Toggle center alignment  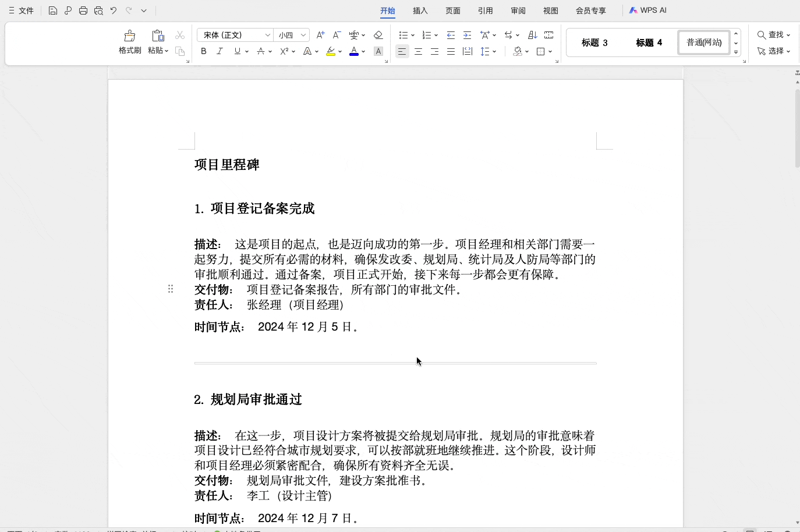(418, 51)
